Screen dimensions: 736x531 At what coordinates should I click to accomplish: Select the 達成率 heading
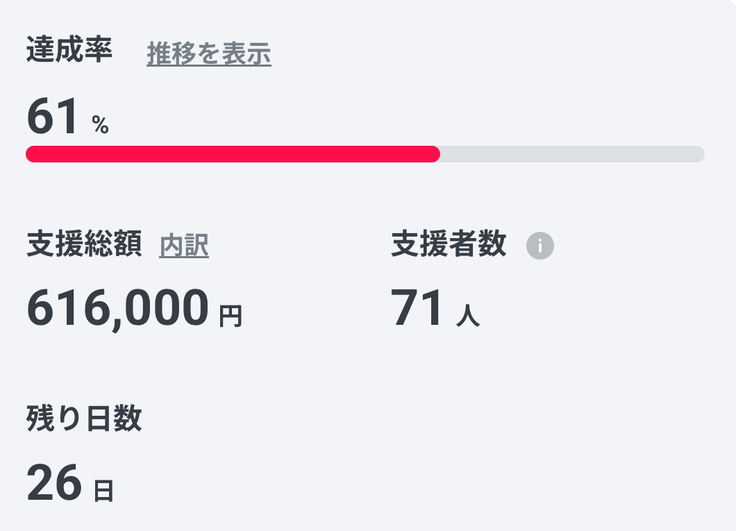(69, 52)
